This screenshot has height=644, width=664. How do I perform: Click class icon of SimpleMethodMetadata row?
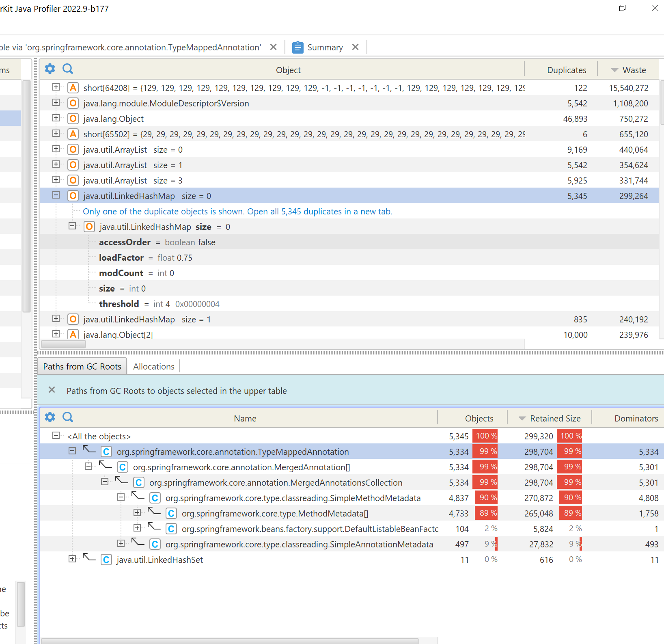[155, 498]
